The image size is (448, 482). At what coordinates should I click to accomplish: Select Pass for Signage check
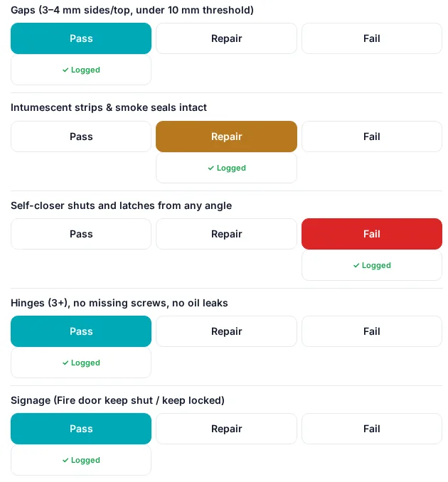point(81,429)
